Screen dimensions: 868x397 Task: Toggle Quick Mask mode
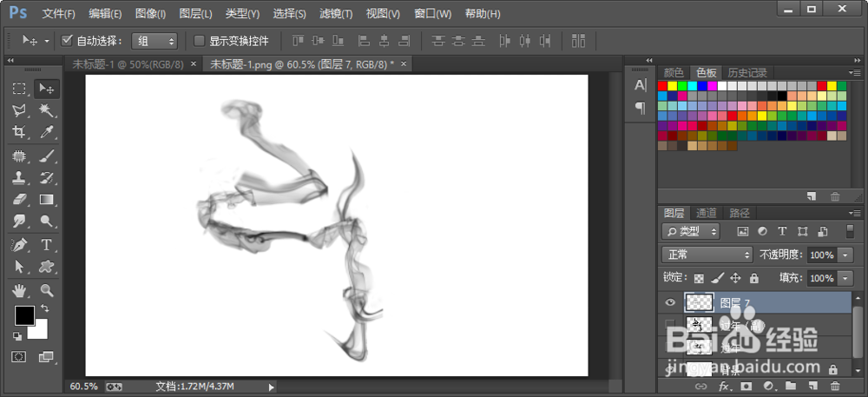coord(19,357)
